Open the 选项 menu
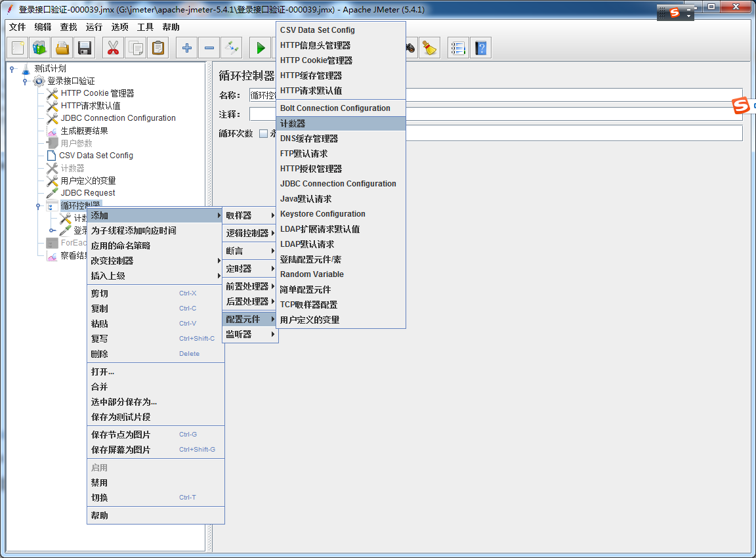This screenshot has width=756, height=558. pyautogui.click(x=119, y=27)
